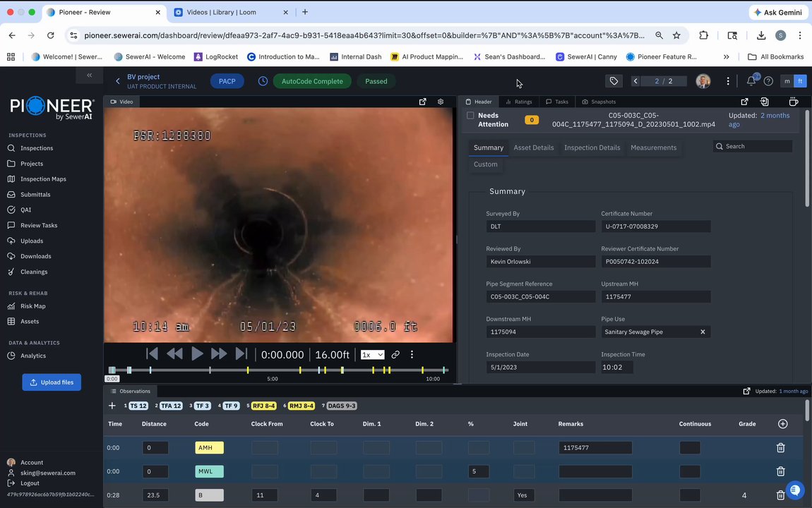Viewport: 812px width, 508px height.
Task: Click the tag icon in top bar
Action: tap(614, 81)
